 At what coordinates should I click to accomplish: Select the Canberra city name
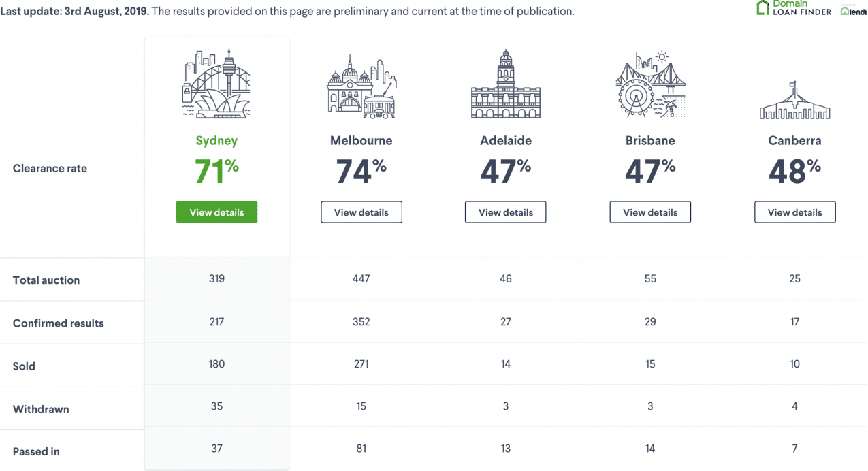[x=794, y=141]
